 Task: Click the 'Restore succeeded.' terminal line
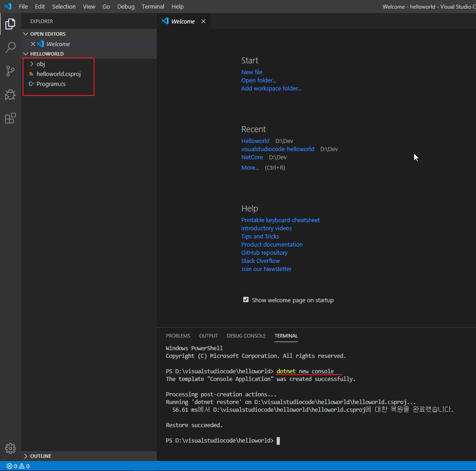point(194,425)
